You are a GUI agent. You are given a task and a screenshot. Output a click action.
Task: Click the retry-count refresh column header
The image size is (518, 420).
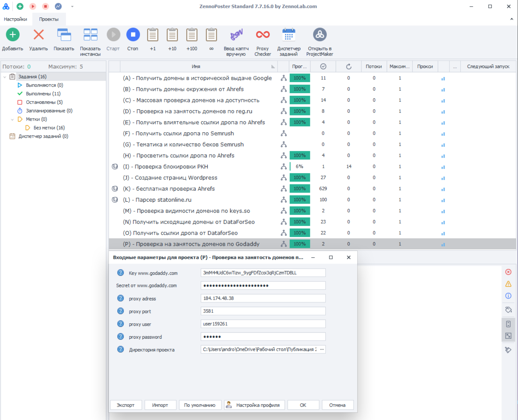click(349, 66)
